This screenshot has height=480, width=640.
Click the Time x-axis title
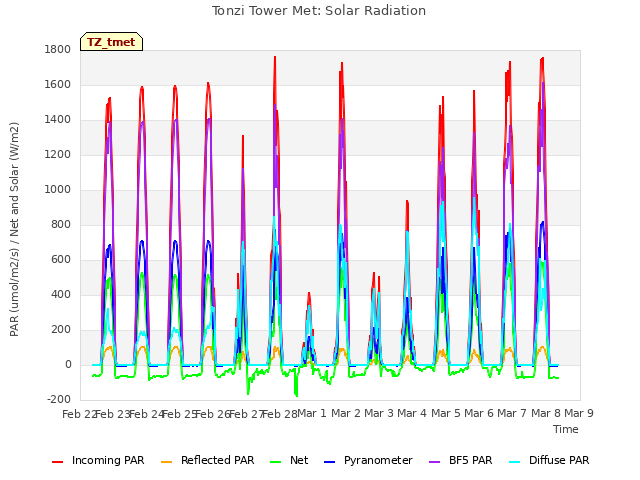pyautogui.click(x=566, y=429)
